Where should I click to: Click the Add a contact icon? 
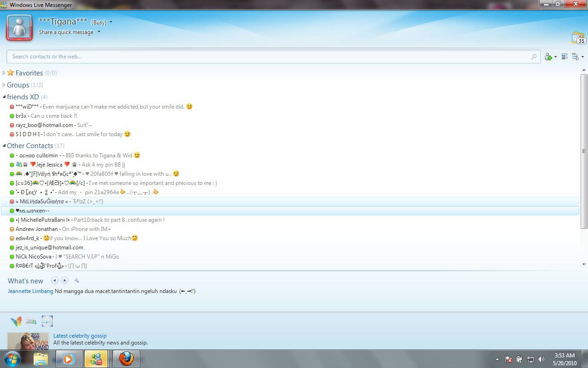[548, 57]
